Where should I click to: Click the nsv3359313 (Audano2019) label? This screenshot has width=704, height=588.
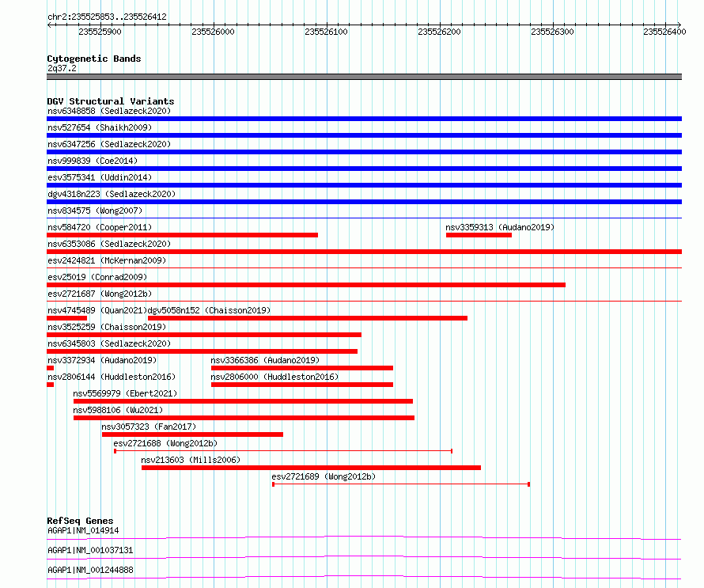point(500,227)
